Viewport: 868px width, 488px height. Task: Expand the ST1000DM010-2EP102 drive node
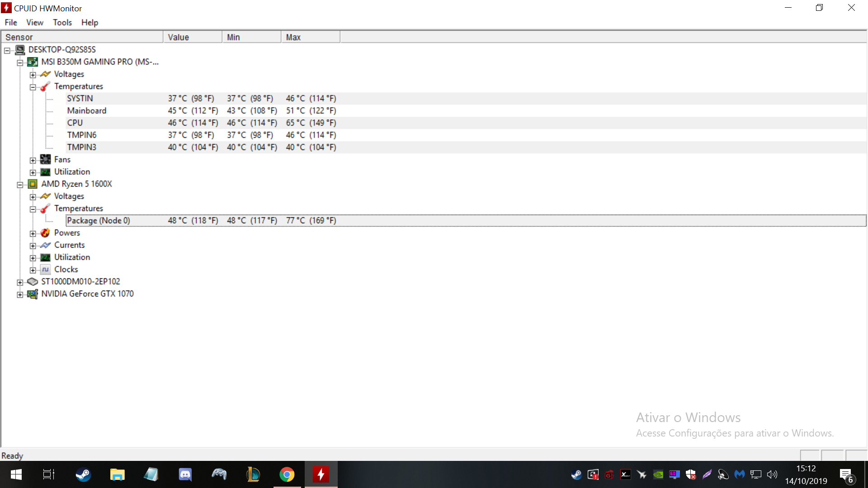click(x=20, y=282)
